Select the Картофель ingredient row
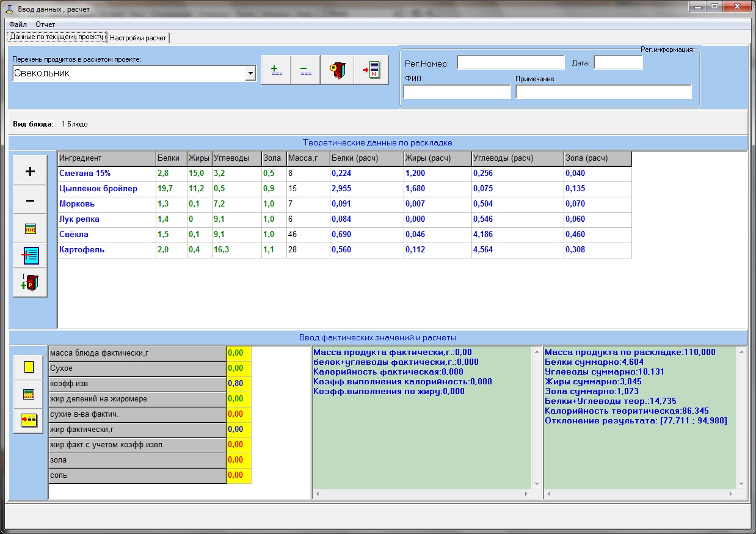 tap(344, 250)
